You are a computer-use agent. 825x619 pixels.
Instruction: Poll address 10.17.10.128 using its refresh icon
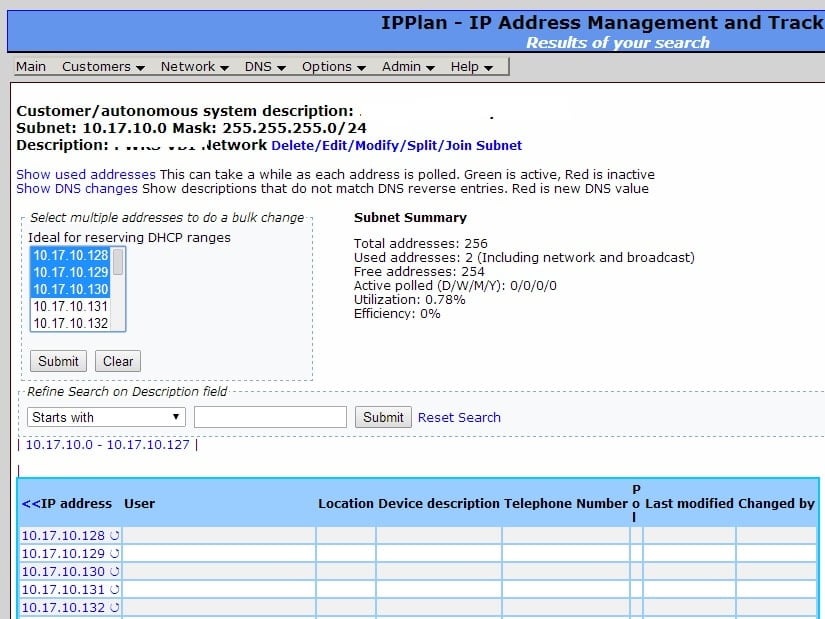pos(114,536)
